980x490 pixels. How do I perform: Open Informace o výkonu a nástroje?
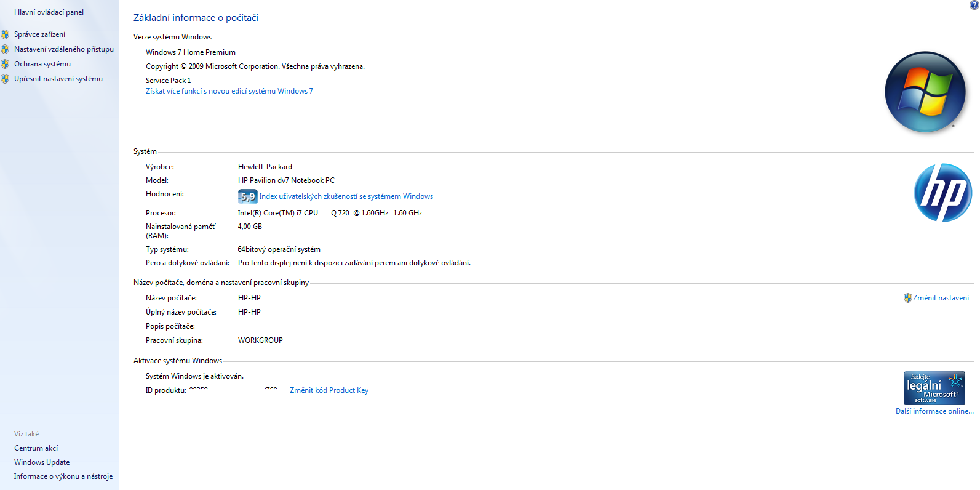(x=63, y=476)
